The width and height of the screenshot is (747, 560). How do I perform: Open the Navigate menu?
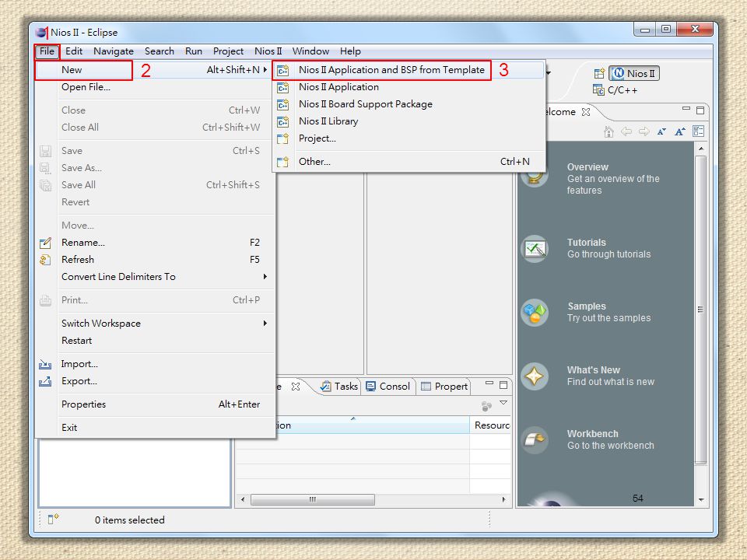(114, 51)
